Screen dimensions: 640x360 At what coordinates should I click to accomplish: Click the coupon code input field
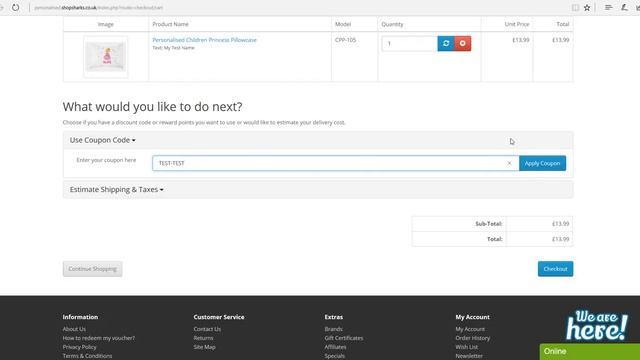click(x=336, y=163)
